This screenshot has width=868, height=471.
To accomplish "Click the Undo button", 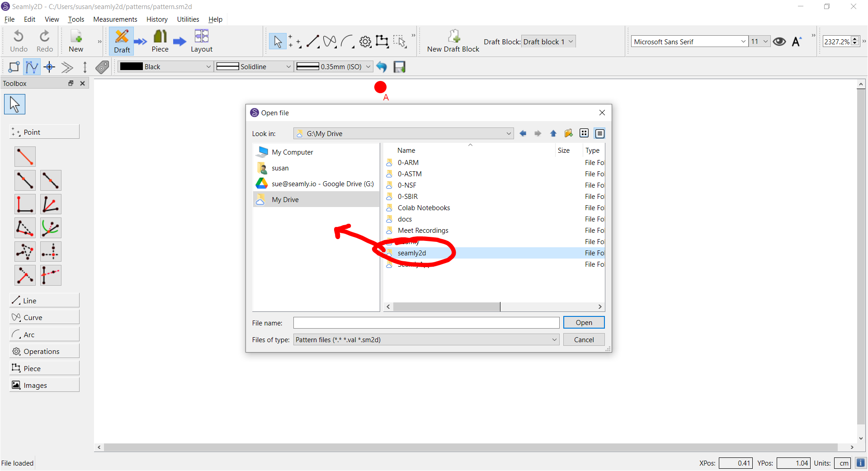I will [19, 41].
